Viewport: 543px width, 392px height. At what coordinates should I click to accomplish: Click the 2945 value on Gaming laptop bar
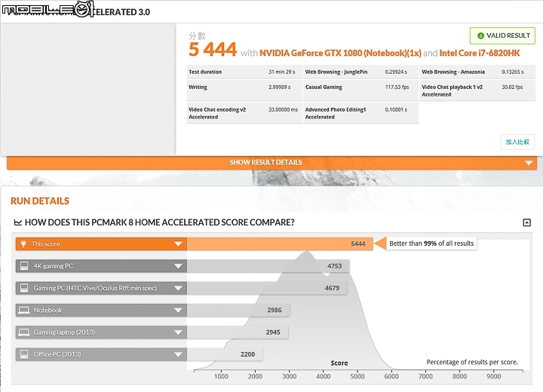tap(273, 332)
